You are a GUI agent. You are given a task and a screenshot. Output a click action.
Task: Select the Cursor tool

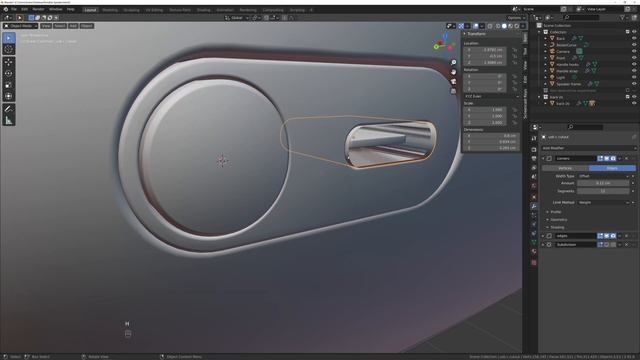click(9, 49)
